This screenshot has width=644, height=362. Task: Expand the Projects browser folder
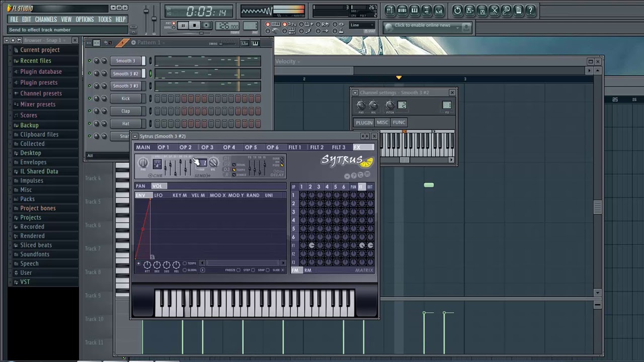pyautogui.click(x=31, y=218)
